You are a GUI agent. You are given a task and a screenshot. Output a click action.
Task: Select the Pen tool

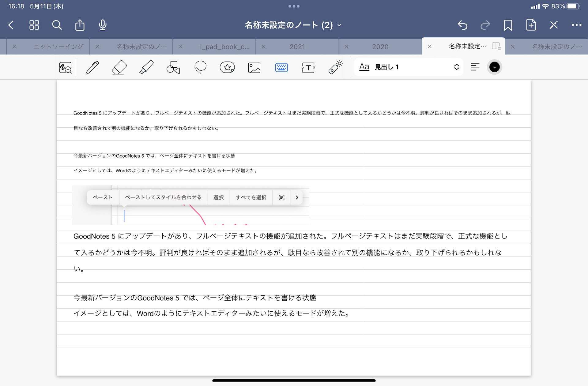pyautogui.click(x=92, y=67)
